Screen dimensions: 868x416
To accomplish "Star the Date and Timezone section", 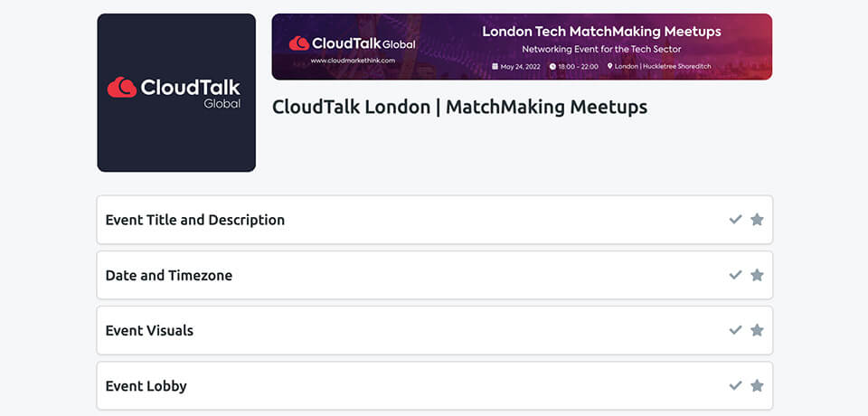I will (757, 275).
